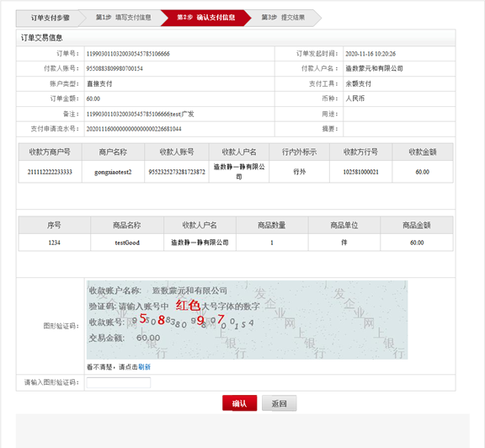Click the 商品数量 column header
Viewport: 485px width, 448px height.
272,225
